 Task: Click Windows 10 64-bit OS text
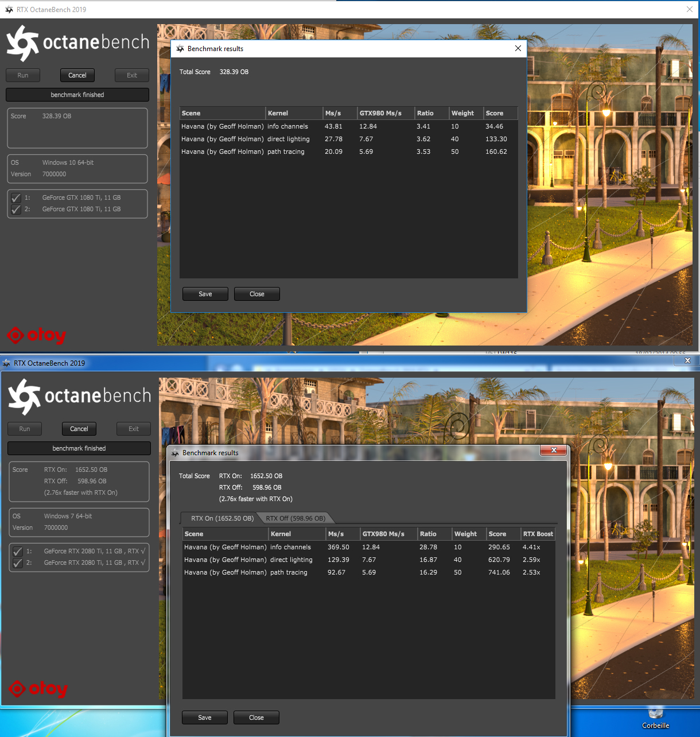68,162
